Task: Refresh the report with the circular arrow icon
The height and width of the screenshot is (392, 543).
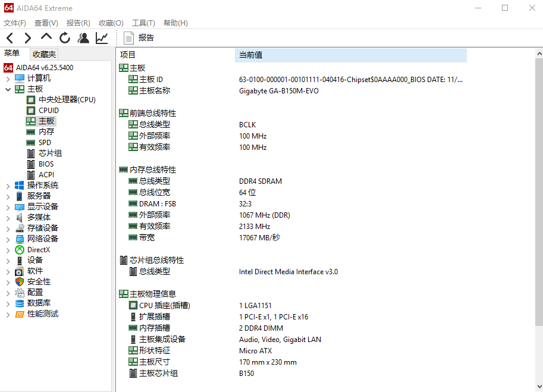Action: click(64, 37)
